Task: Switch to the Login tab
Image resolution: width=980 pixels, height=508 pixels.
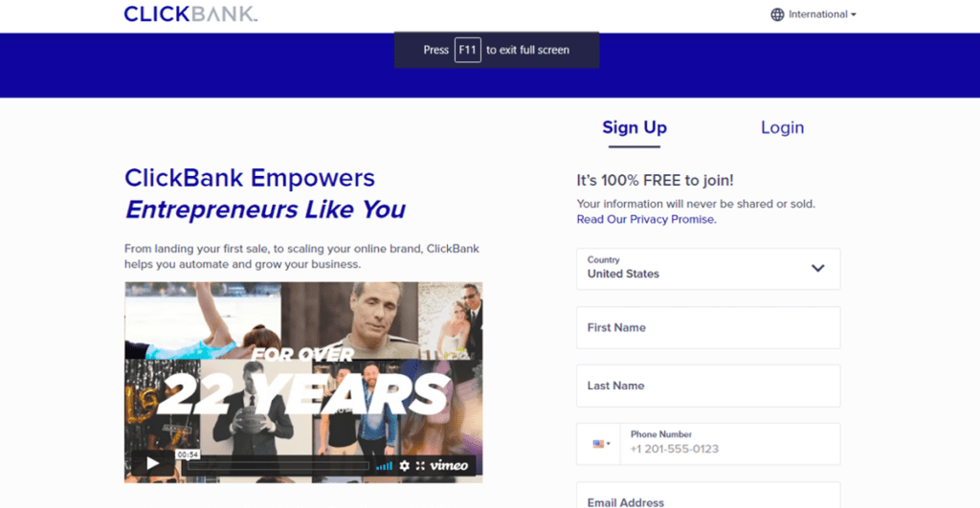Action: tap(782, 127)
